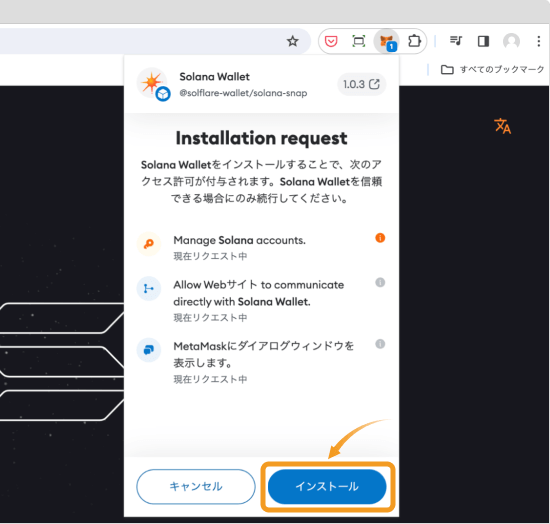Viewport: 550px width, 524px height.
Task: Click the Solana Wallet snap logo
Action: (x=153, y=84)
